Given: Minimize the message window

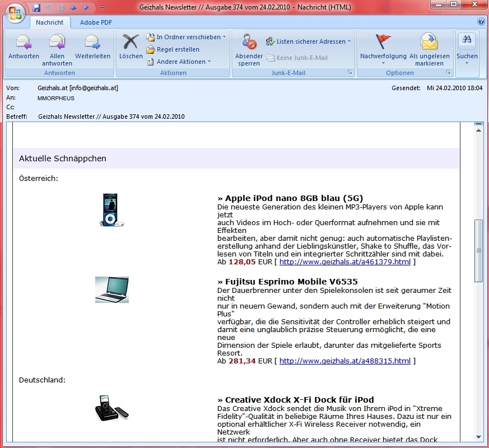Looking at the screenshot, I should [439, 4].
